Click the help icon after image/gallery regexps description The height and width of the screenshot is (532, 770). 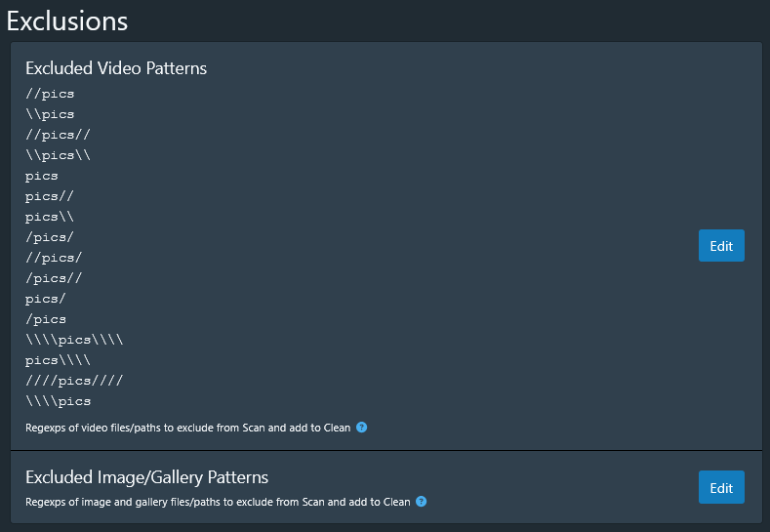[421, 502]
